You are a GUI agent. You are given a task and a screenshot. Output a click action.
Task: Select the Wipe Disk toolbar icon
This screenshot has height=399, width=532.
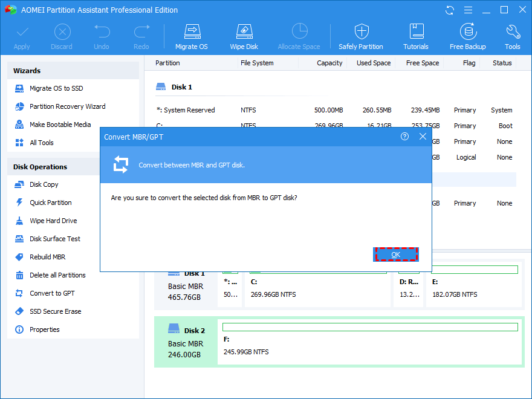click(x=244, y=37)
